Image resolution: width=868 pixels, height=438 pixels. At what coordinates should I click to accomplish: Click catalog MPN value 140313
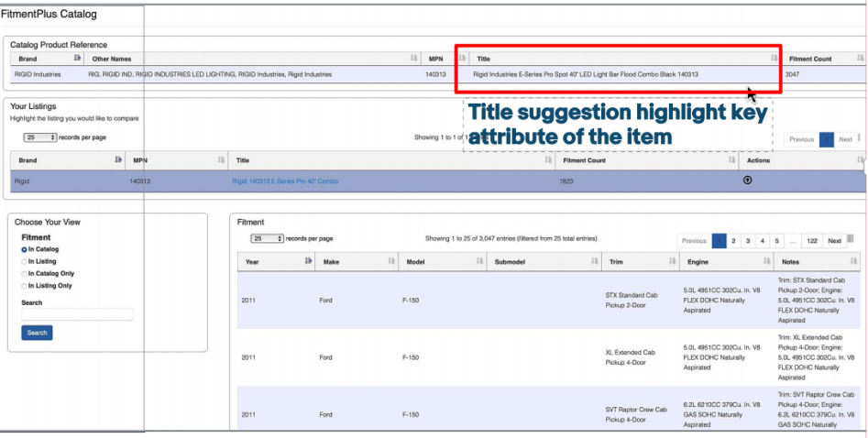pos(435,74)
